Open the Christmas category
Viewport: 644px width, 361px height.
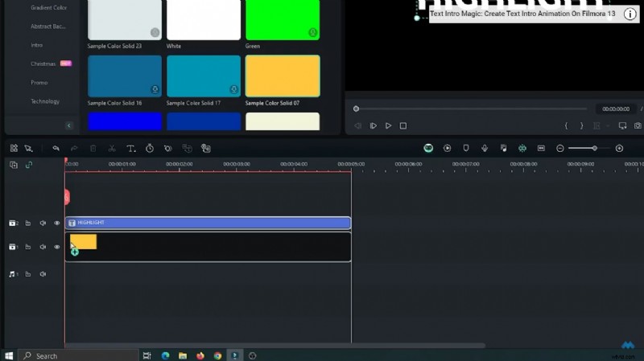pos(43,64)
